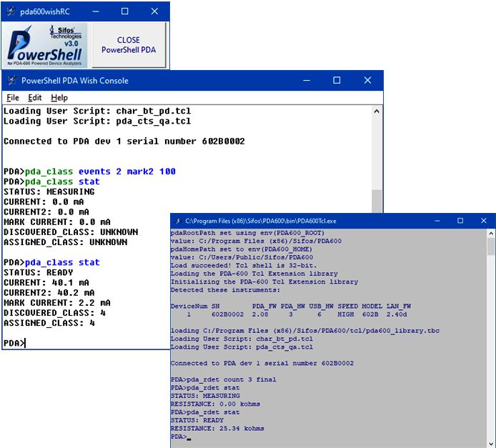The width and height of the screenshot is (496, 448).
Task: Click 'Initializing the PDA-600 Tcl Extension library' line
Action: tap(264, 282)
